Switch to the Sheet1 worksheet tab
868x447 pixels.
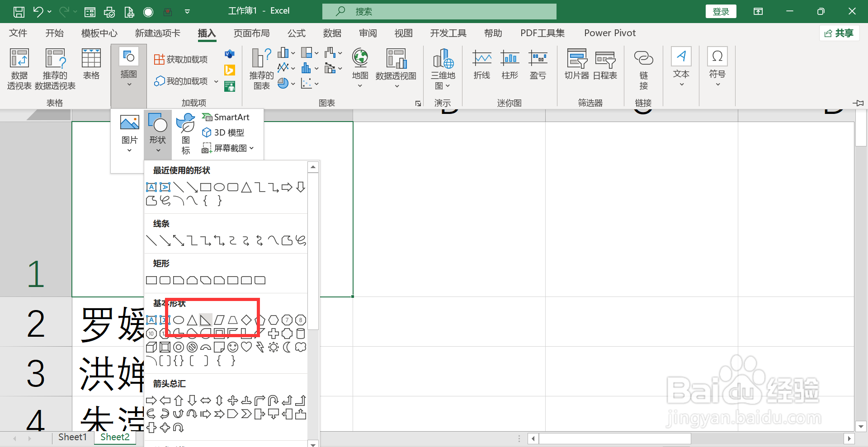(72, 437)
